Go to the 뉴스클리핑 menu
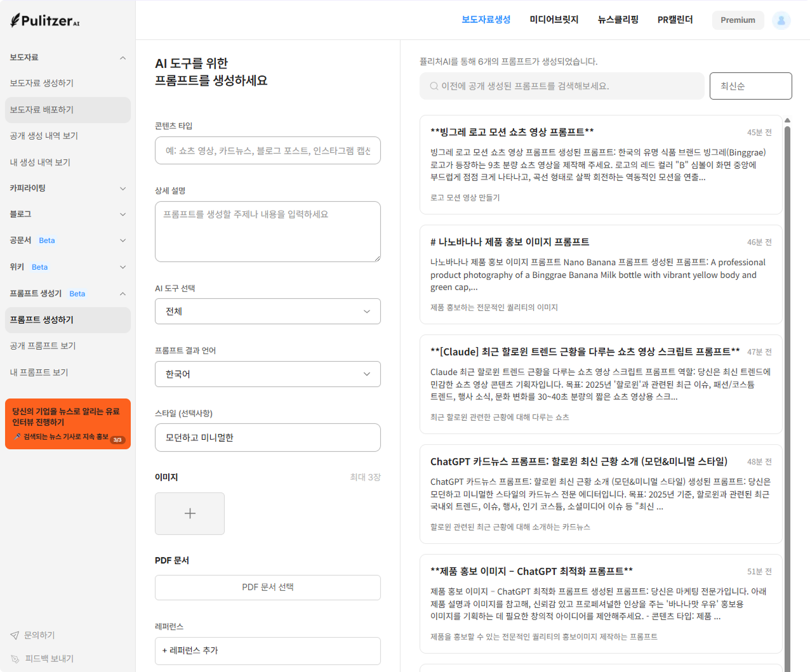 coord(618,20)
